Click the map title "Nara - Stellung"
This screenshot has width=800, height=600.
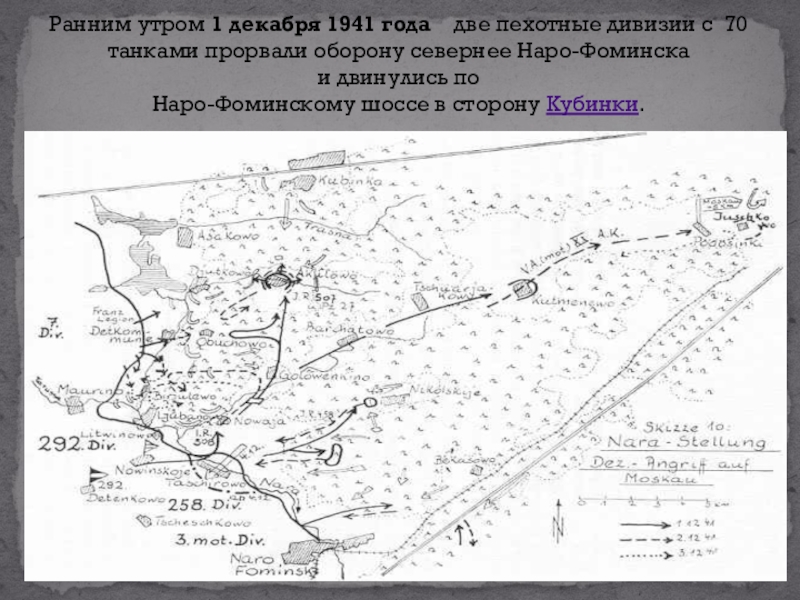[686, 442]
